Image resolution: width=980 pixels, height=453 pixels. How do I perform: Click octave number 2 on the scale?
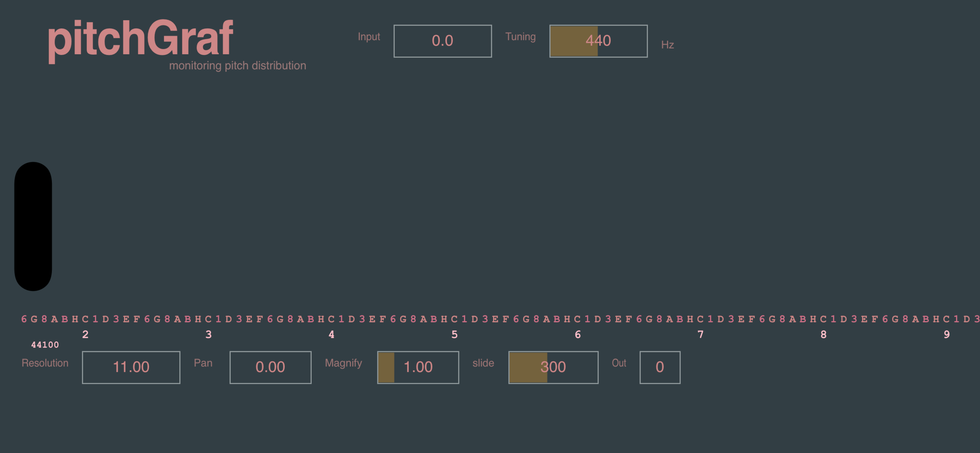click(85, 334)
